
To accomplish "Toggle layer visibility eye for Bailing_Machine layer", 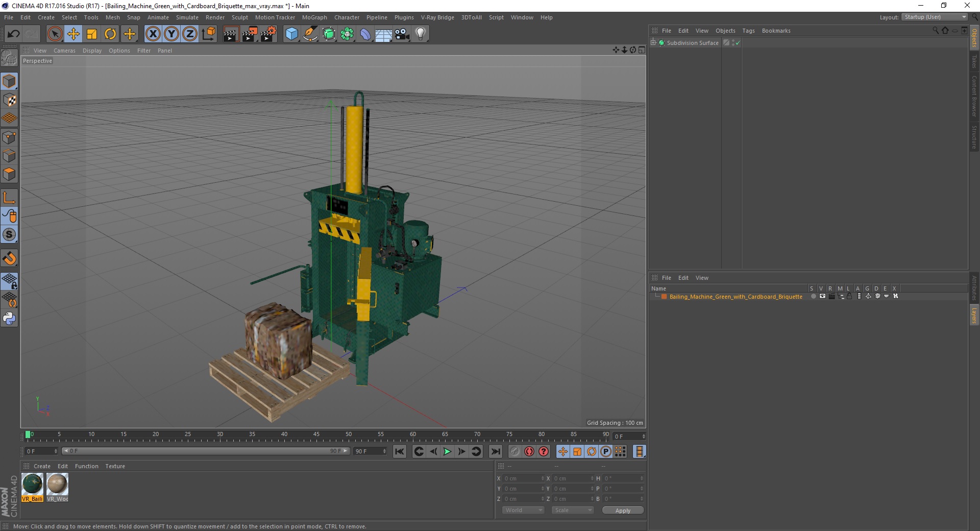I will coord(822,296).
